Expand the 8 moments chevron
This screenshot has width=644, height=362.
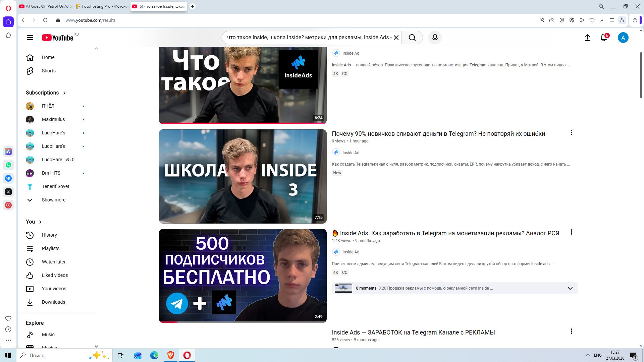(570, 288)
